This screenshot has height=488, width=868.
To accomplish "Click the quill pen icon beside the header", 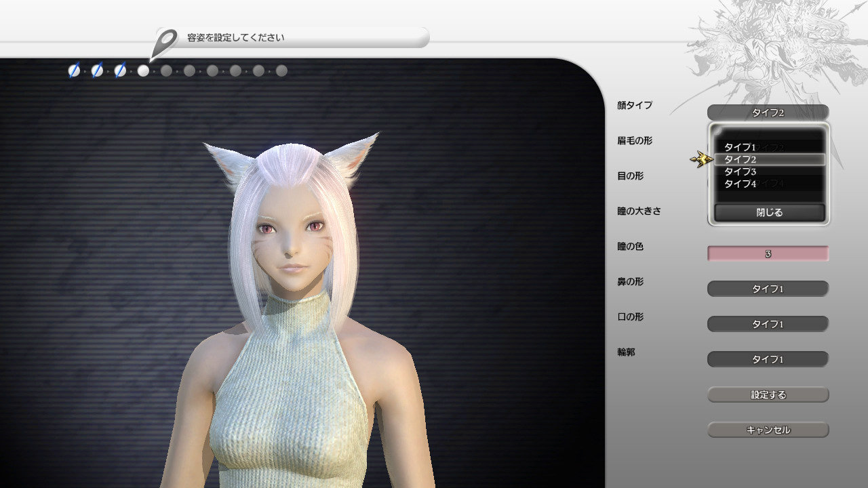I will tap(164, 43).
